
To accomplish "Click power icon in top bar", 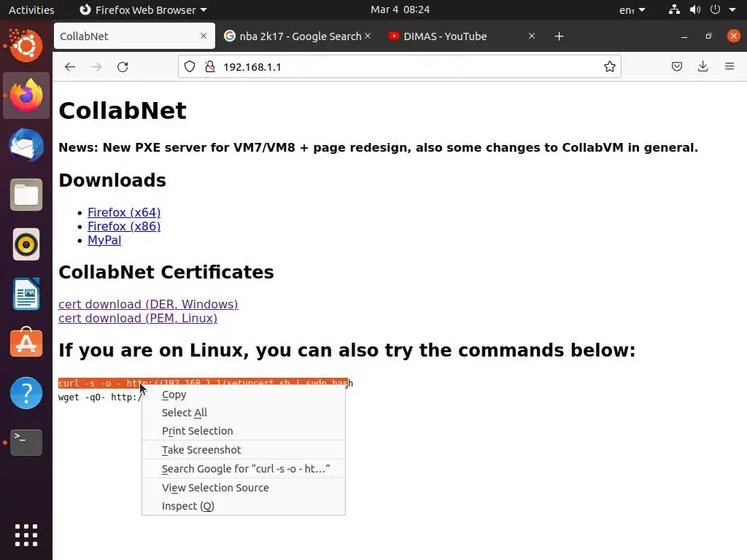I will tap(715, 9).
